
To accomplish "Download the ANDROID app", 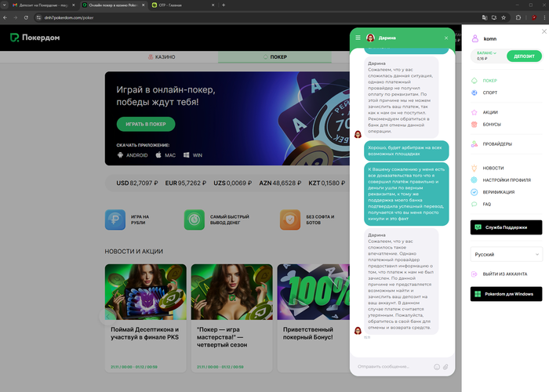I will tap(133, 155).
